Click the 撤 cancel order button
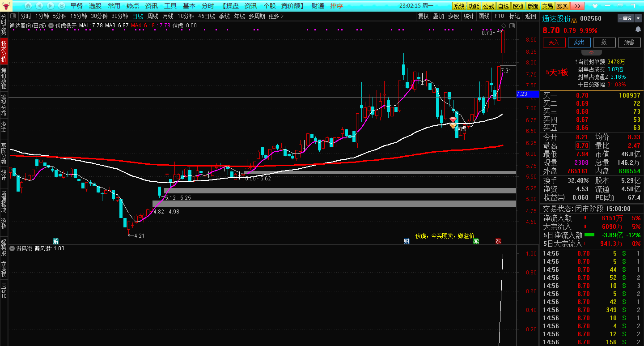 pos(604,42)
